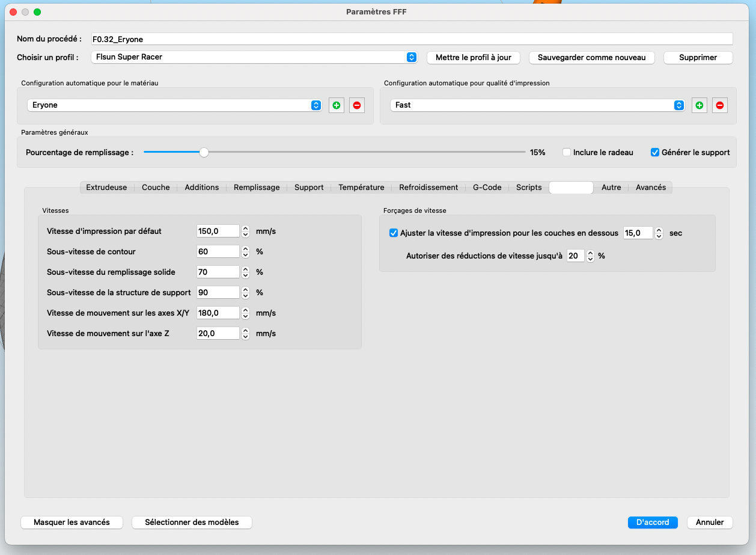Add a new material configuration with green plus
The image size is (756, 555).
pyautogui.click(x=337, y=105)
